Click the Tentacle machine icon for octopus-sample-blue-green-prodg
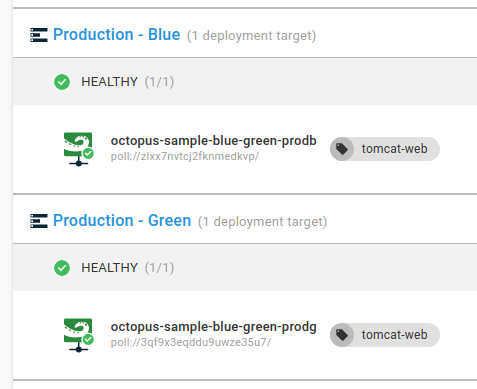 (79, 335)
